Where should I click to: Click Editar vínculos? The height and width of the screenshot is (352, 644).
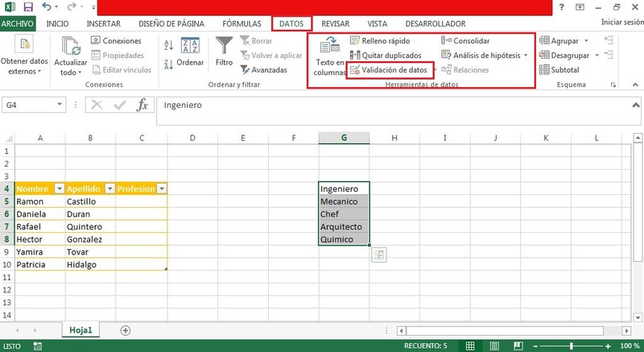click(122, 70)
